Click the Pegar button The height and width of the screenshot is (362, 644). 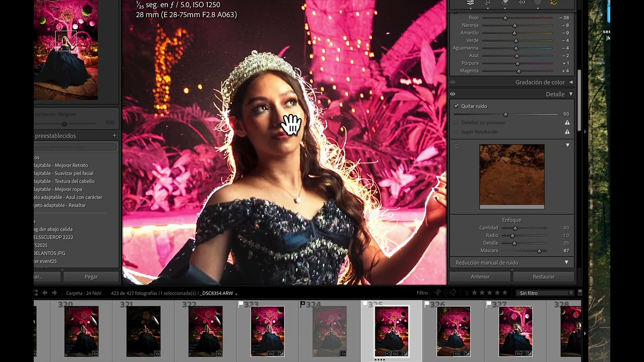pyautogui.click(x=91, y=277)
